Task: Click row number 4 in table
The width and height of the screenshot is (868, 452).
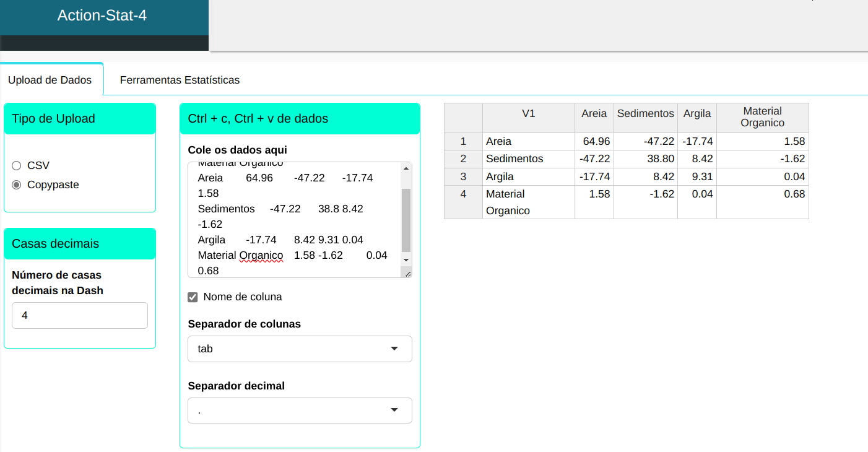Action: click(463, 194)
